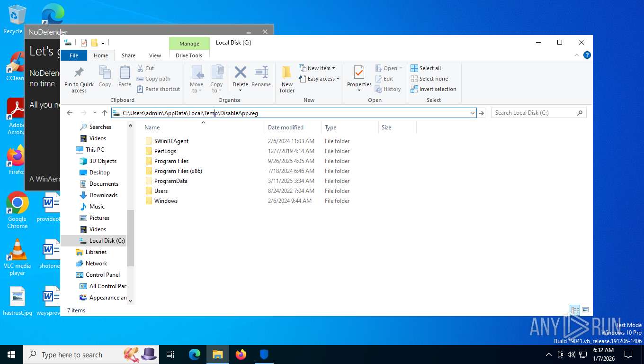Screen dimensions: 644x364
Task: Select the PerfLogs folder
Action: click(165, 151)
